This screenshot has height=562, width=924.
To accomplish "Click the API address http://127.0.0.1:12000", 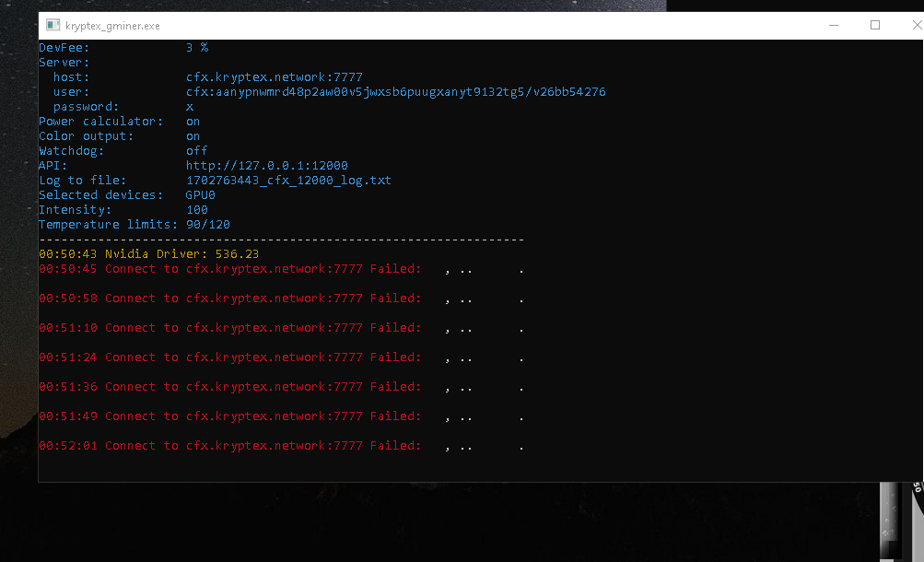I will [x=267, y=166].
